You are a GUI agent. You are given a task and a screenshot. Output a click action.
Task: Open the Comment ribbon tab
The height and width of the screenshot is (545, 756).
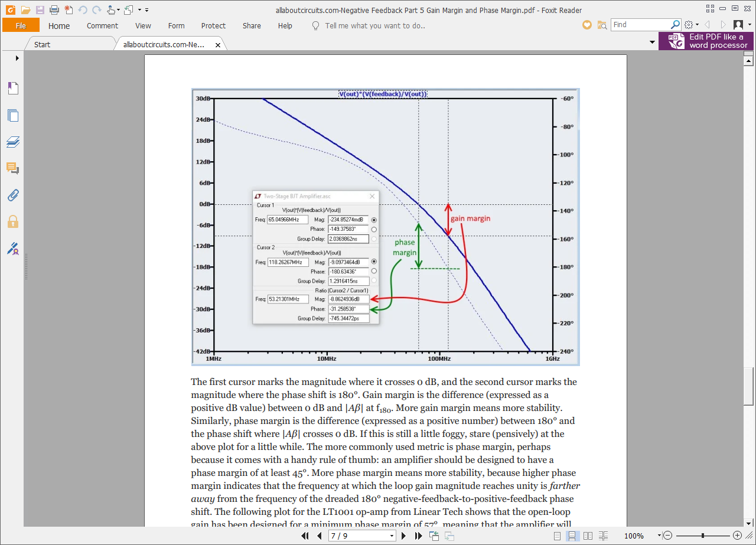point(102,25)
